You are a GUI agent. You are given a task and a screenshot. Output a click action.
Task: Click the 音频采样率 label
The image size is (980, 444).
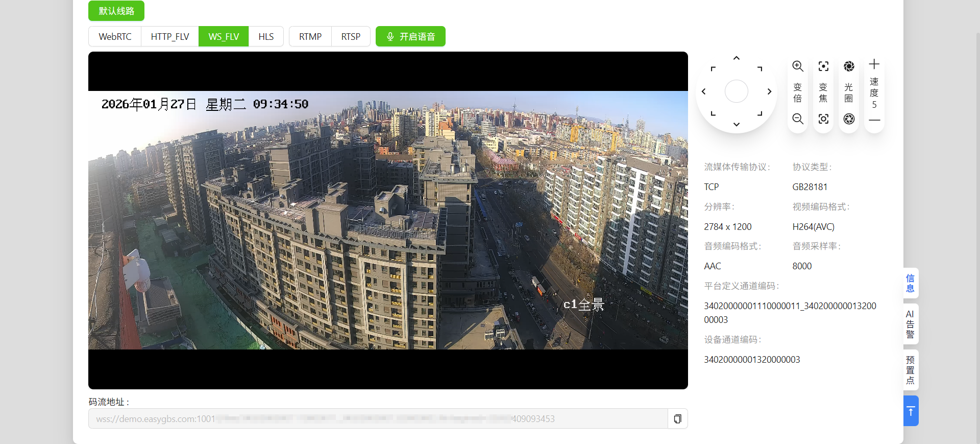pyautogui.click(x=816, y=246)
